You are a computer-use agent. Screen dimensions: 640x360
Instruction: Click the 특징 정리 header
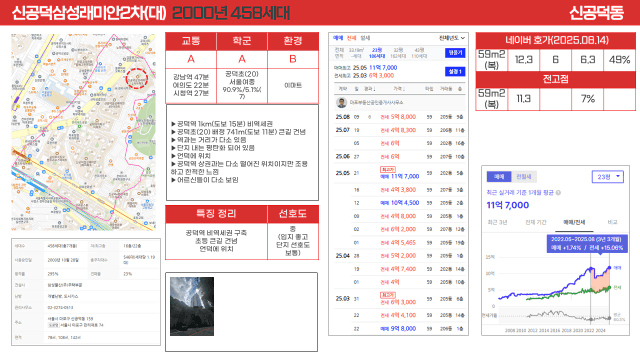pyautogui.click(x=216, y=214)
